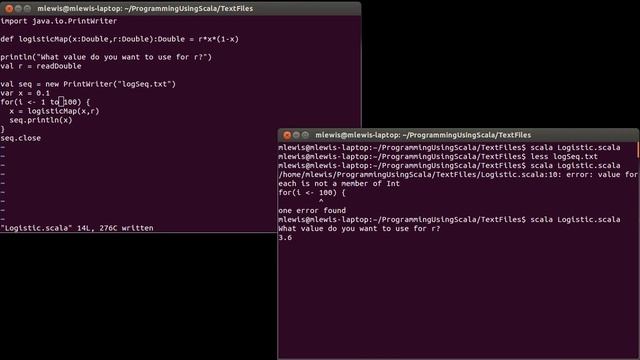Viewport: 640px width, 360px height.
Task: Click the 'What value do you want' prompt output
Action: (x=359, y=228)
